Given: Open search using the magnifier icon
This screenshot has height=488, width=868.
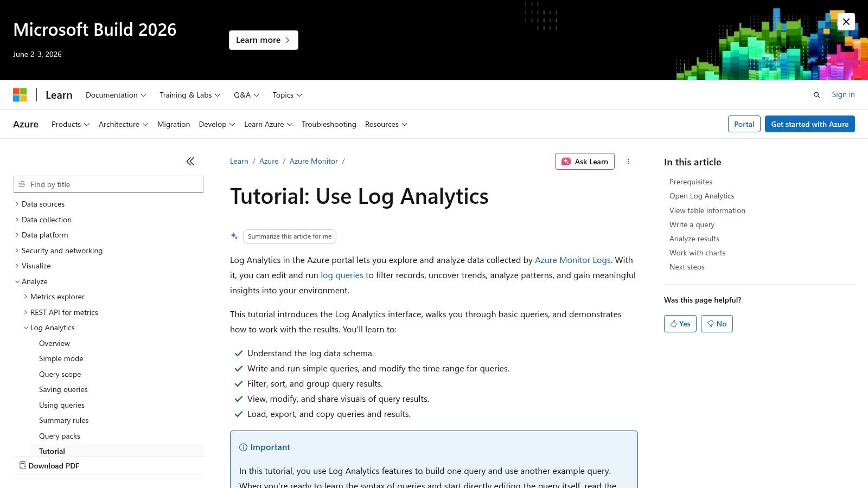Looking at the screenshot, I should click(x=816, y=94).
